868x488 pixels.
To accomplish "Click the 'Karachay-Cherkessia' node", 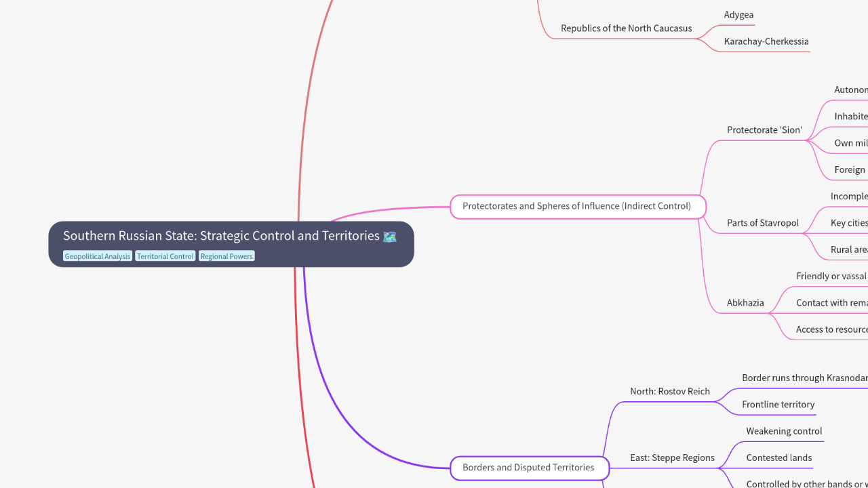I will pos(766,41).
